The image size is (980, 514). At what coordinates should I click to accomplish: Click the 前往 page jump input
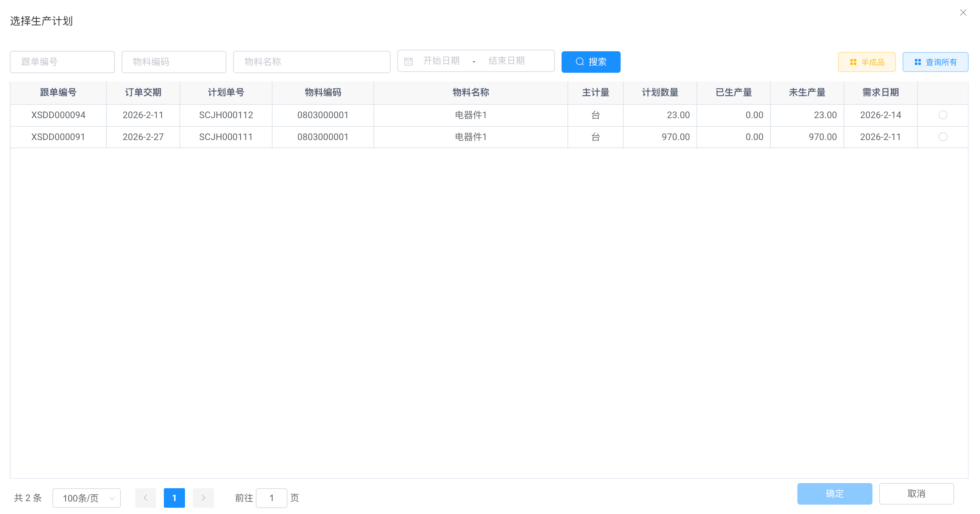click(271, 498)
